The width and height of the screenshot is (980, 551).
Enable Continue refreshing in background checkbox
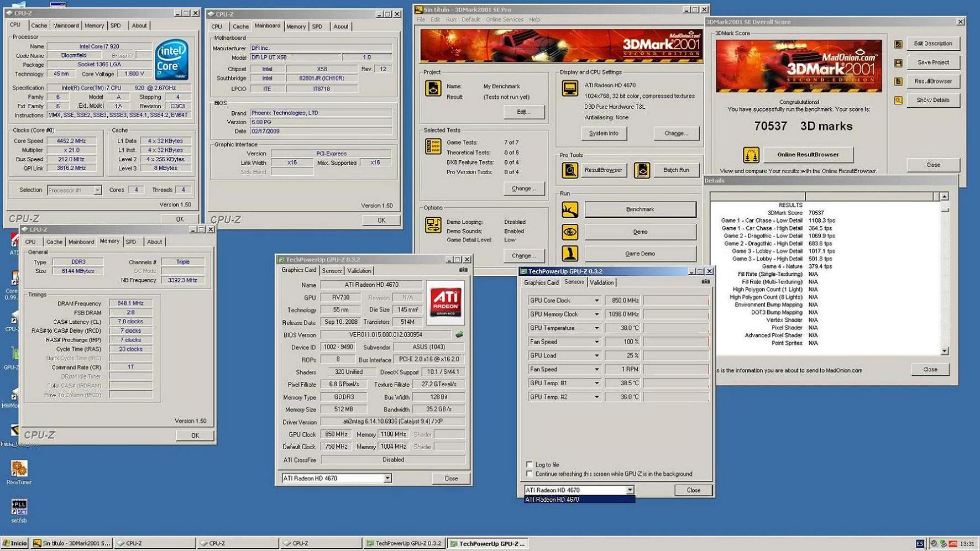tap(530, 474)
